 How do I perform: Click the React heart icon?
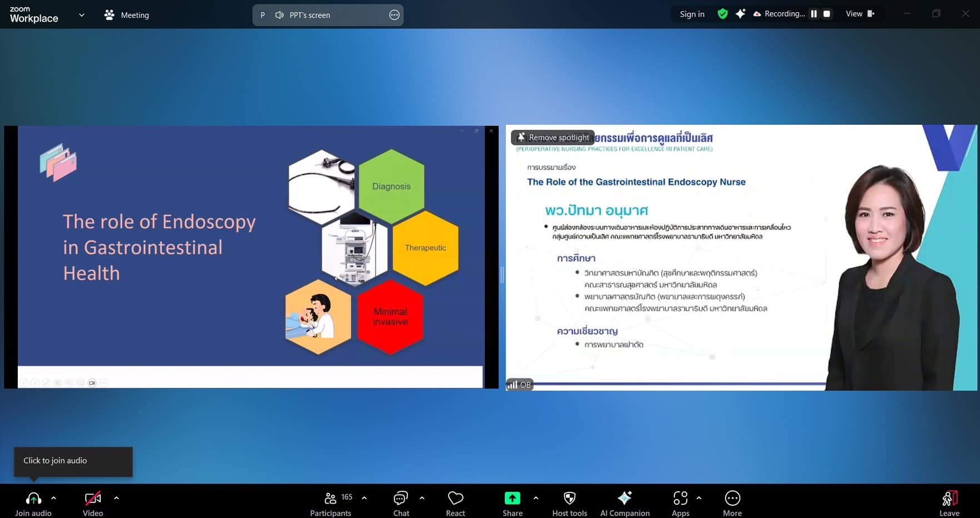tap(455, 499)
